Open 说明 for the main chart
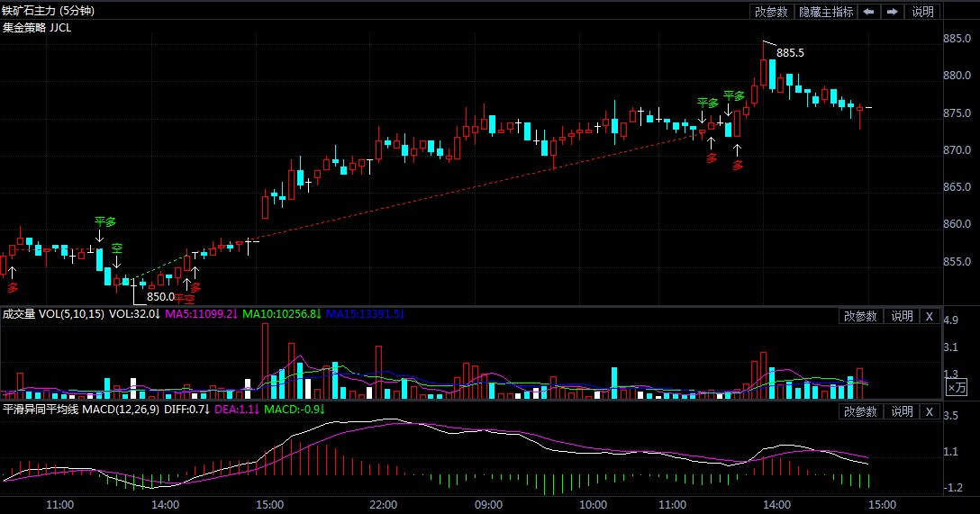The height and width of the screenshot is (514, 980). [922, 11]
